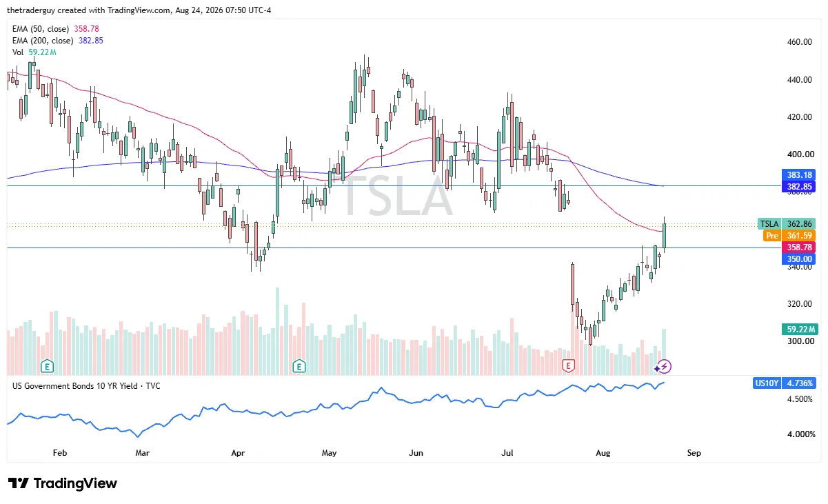828x504 pixels.
Task: Click the Mar label on time axis
Action: [143, 453]
